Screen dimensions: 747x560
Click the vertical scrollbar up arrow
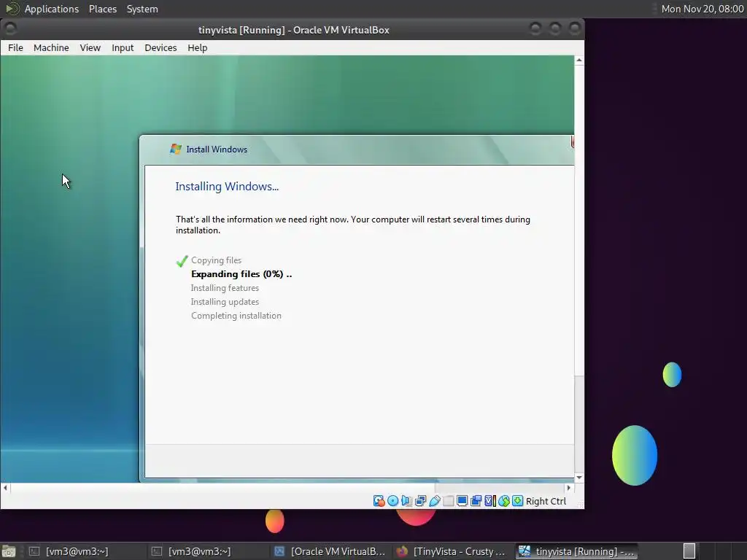[578, 60]
